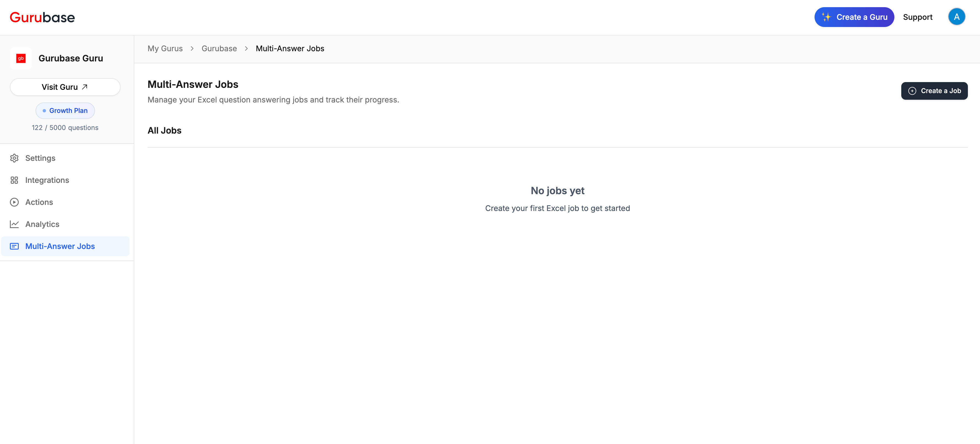Viewport: 980px width, 444px height.
Task: Click the red gb Guru logo icon
Action: 21,58
